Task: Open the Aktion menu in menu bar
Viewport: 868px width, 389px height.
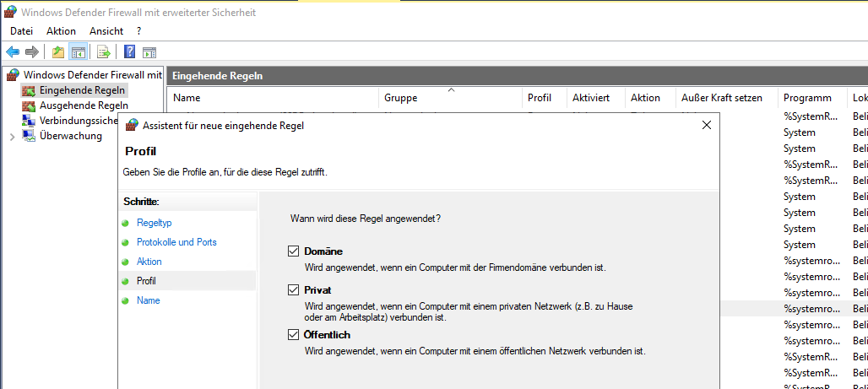Action: click(61, 31)
